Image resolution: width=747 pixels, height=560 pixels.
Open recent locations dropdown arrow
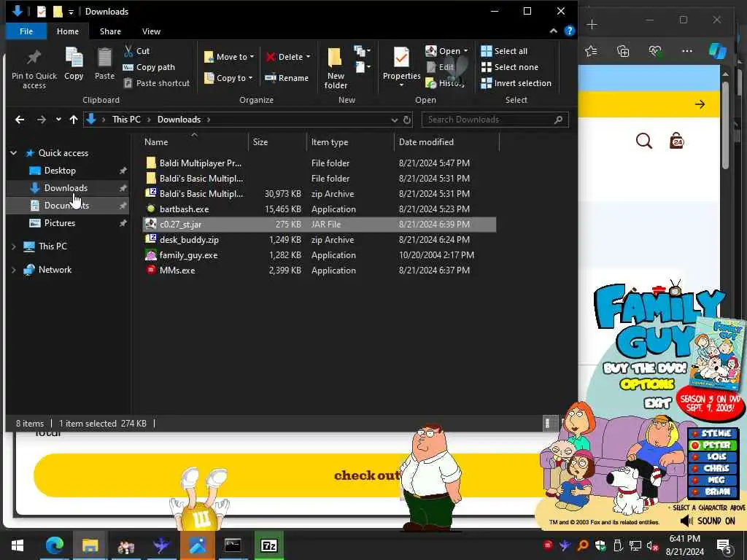(58, 120)
